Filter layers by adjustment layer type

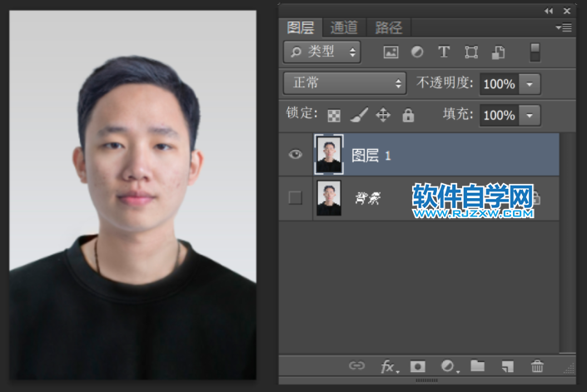(x=417, y=52)
